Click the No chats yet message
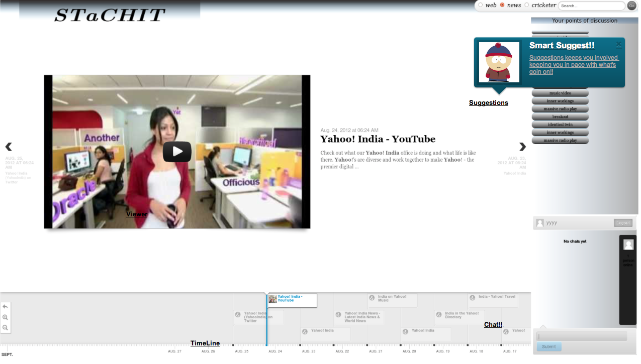Image resolution: width=641 pixels, height=364 pixels. (575, 241)
